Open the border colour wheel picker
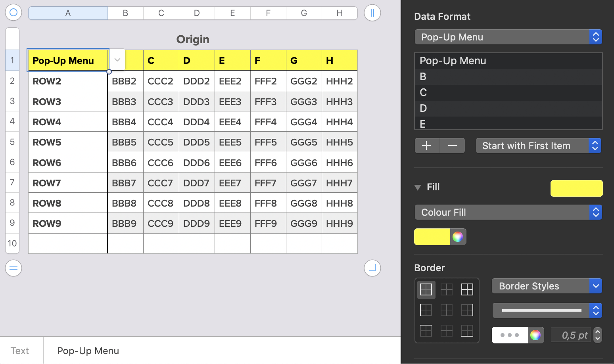Viewport: 614px width, 364px height. [x=535, y=335]
